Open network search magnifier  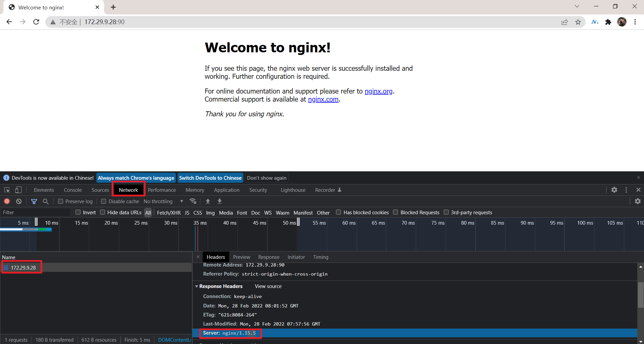click(x=46, y=201)
